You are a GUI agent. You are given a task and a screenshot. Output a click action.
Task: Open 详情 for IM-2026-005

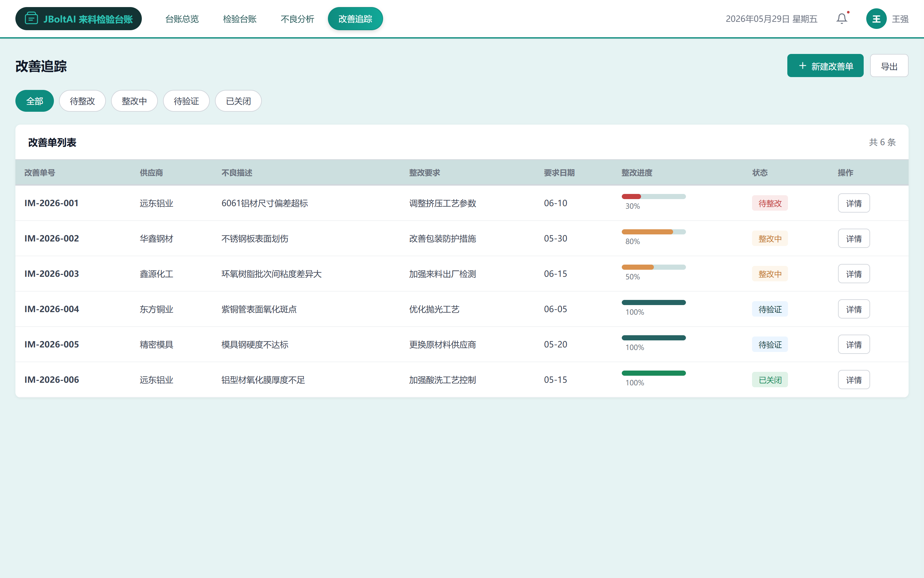pyautogui.click(x=854, y=345)
